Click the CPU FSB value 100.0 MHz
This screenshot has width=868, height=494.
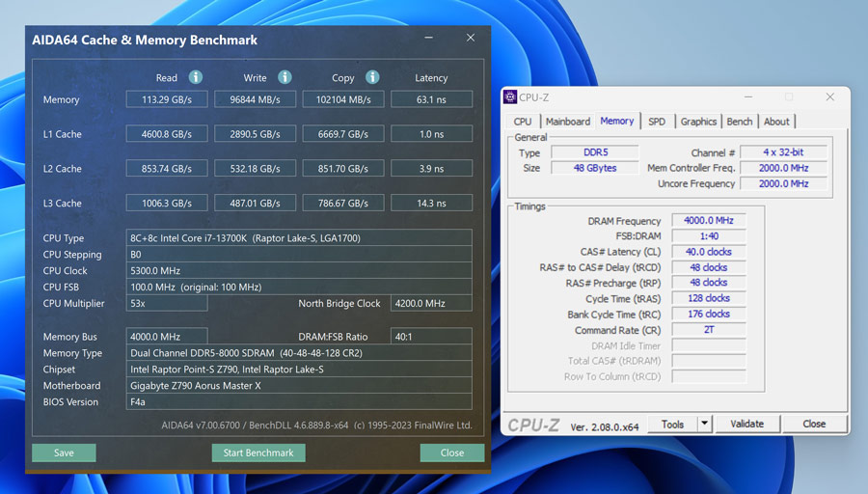299,287
